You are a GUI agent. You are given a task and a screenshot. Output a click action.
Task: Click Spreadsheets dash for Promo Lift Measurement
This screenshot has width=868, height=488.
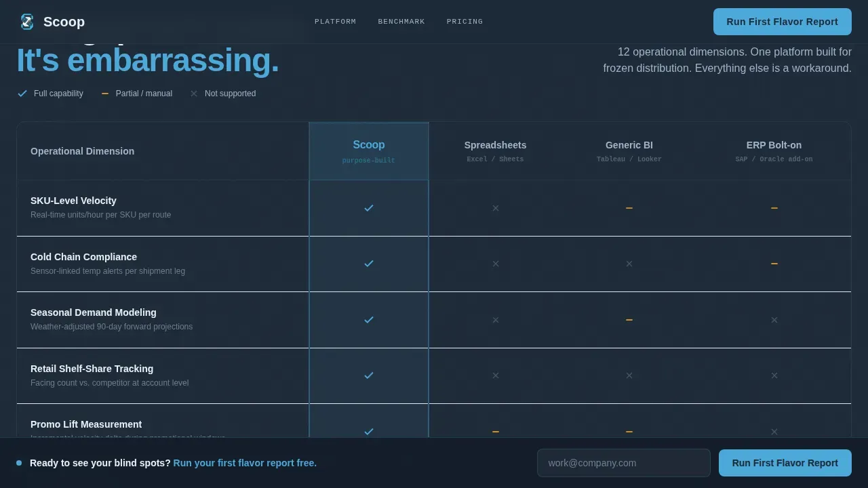point(496,432)
